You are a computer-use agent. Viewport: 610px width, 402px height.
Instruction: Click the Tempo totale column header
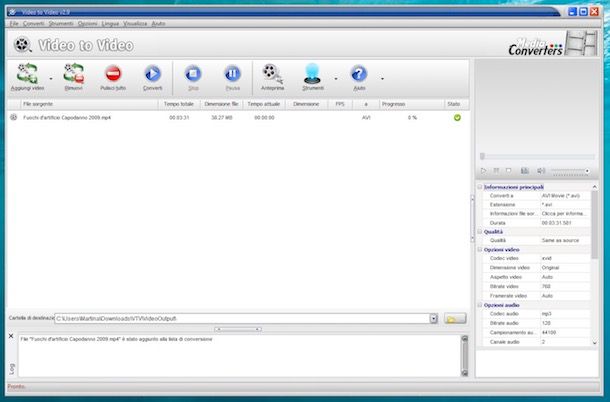tap(179, 104)
